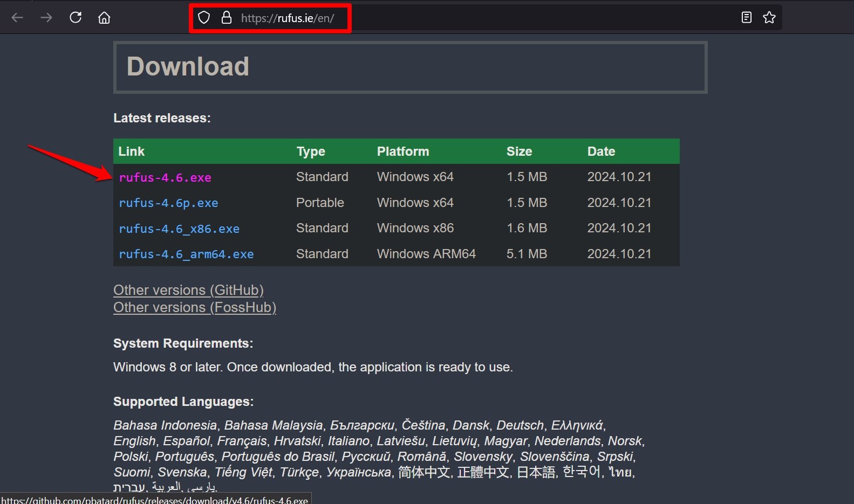Viewport: 854px width, 504px height.
Task: Select the Windows ARM64 platform cell
Action: [426, 254]
